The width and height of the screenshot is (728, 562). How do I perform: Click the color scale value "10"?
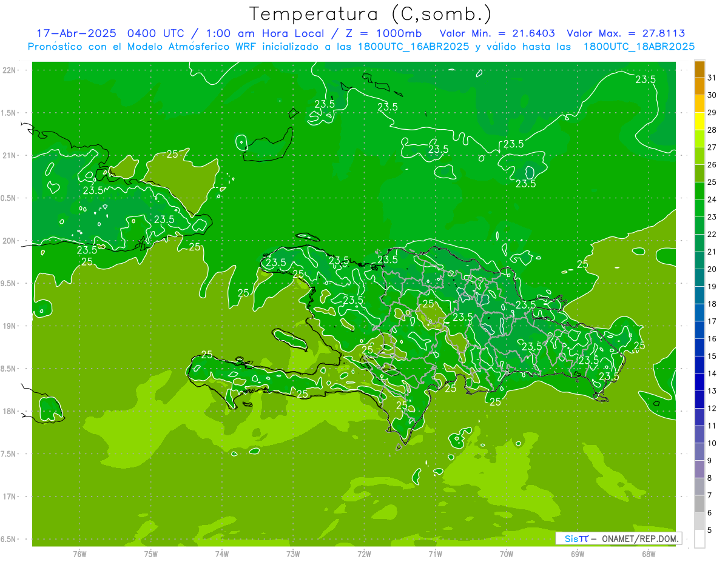712,443
